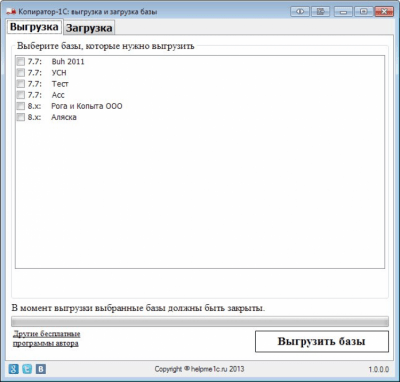Switch to the Загрузка tab
Image resolution: width=400 pixels, height=382 pixels.
pyautogui.click(x=89, y=28)
